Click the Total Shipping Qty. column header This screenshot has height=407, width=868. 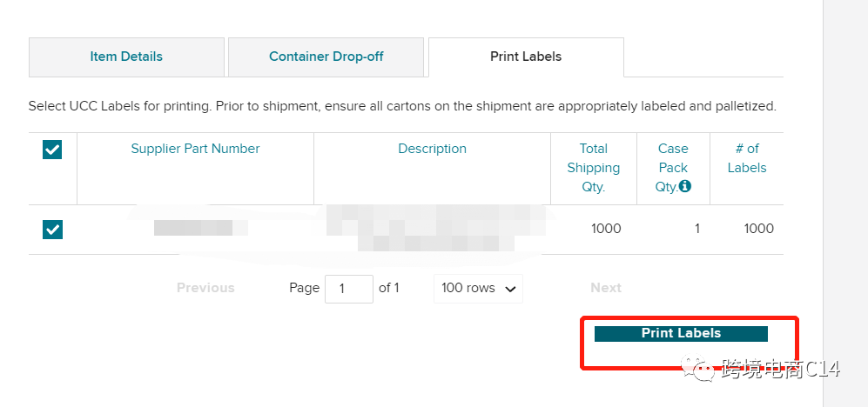[594, 167]
